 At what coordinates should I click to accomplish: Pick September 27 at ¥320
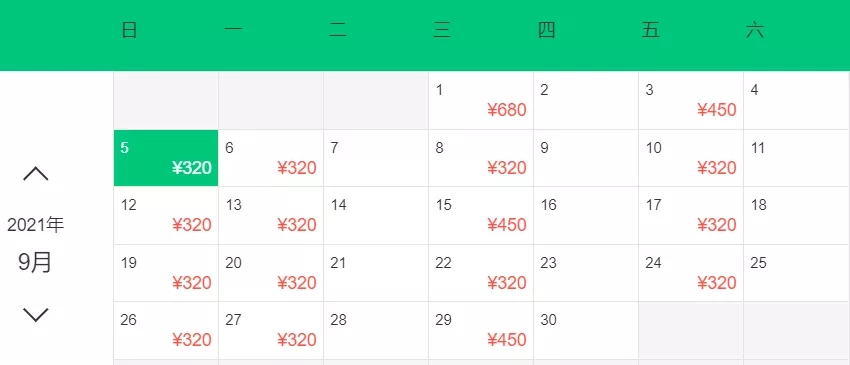(271, 330)
